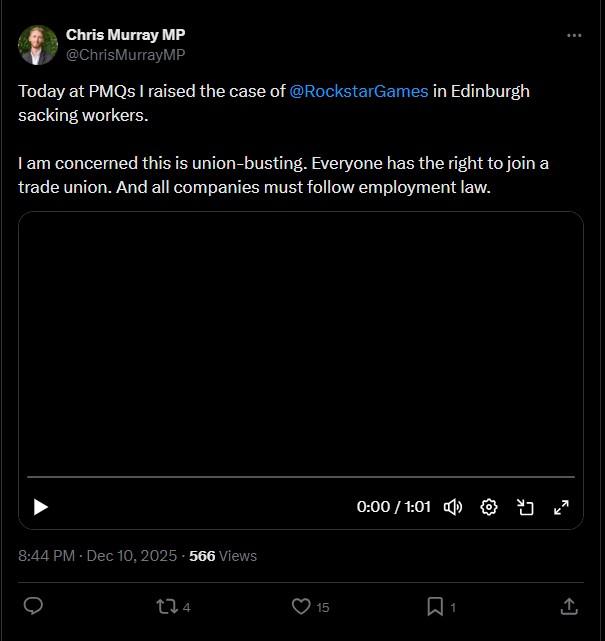The height and width of the screenshot is (641, 605).
Task: Open the more options menu
Action: (574, 36)
